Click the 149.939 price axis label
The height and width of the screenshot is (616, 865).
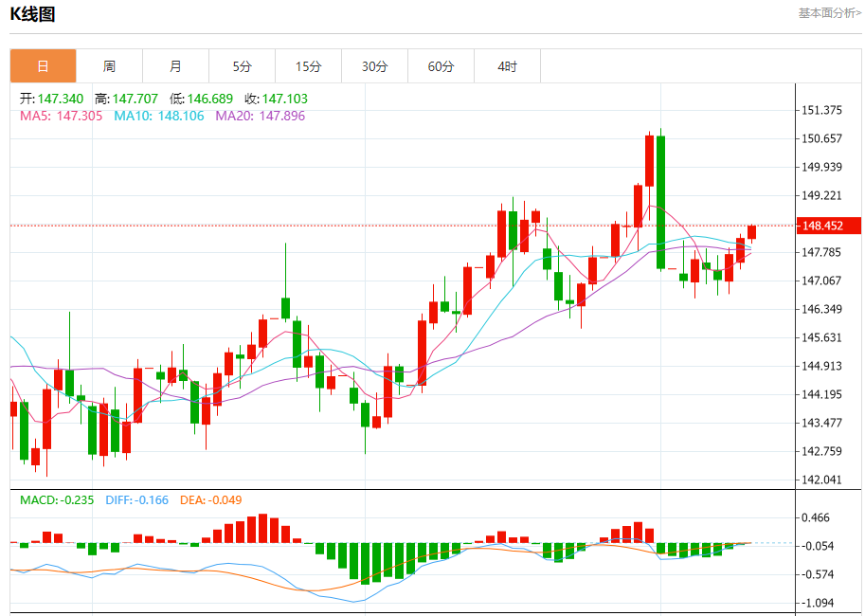point(821,167)
